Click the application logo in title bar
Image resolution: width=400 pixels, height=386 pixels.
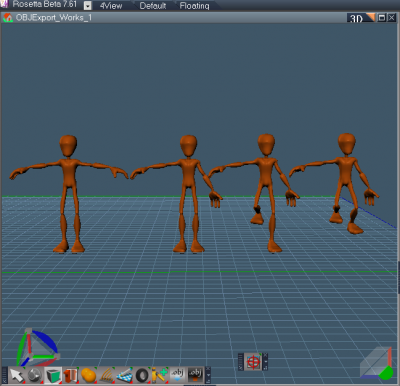click(4, 4)
